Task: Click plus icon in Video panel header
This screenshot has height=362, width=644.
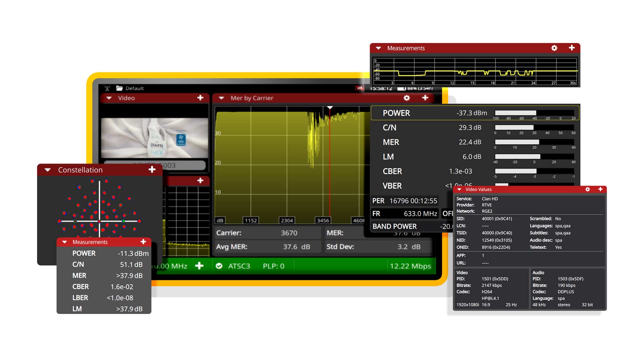Action: click(x=200, y=98)
